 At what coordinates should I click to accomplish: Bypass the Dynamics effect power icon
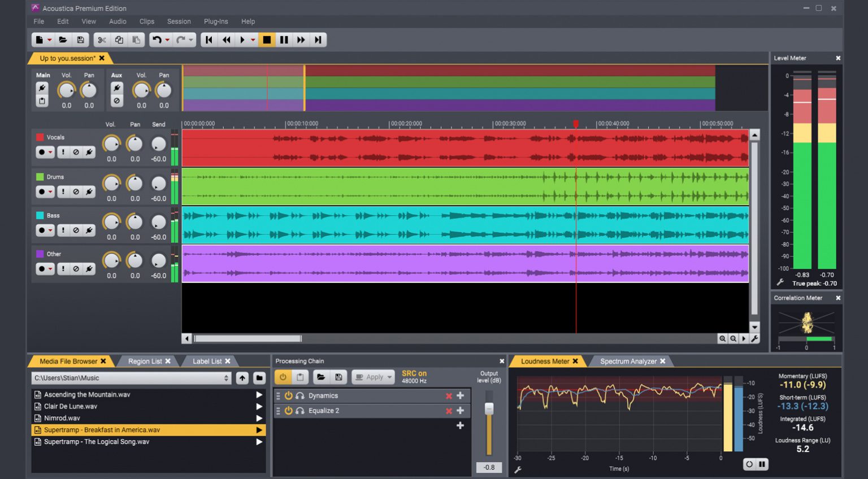289,396
